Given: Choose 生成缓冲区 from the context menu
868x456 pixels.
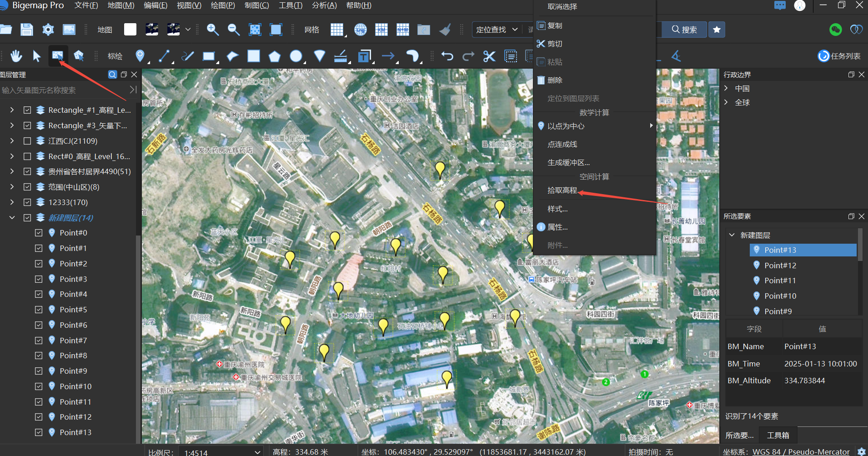Looking at the screenshot, I should pos(568,162).
